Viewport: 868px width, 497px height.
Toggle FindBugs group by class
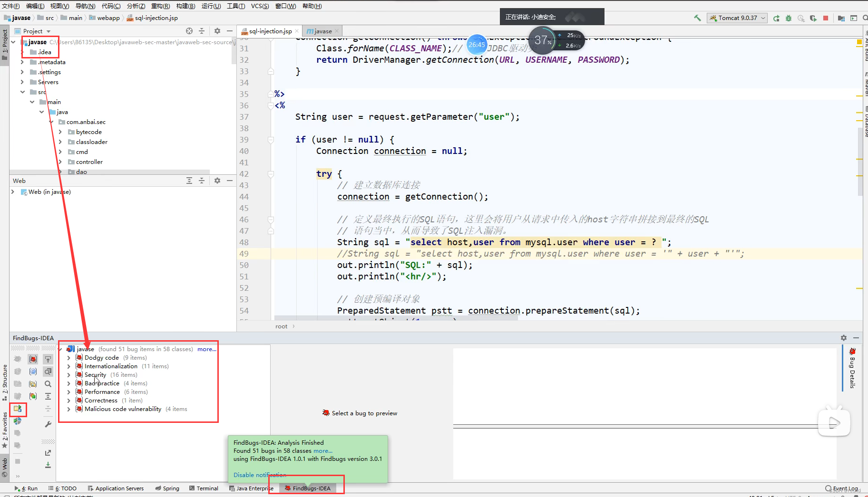tap(33, 372)
